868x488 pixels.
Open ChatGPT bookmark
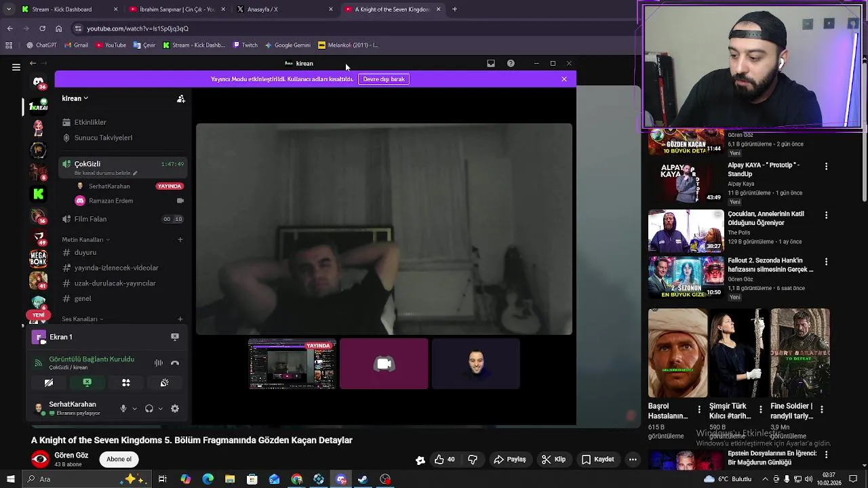pos(41,45)
